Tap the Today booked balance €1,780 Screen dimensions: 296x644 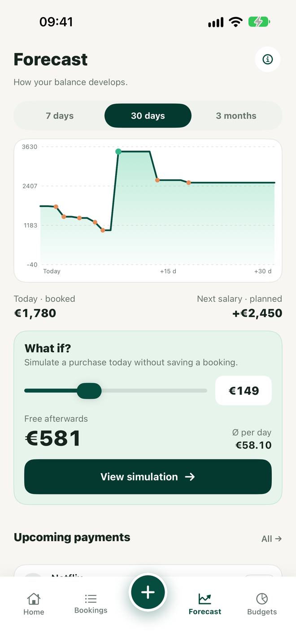(35, 313)
